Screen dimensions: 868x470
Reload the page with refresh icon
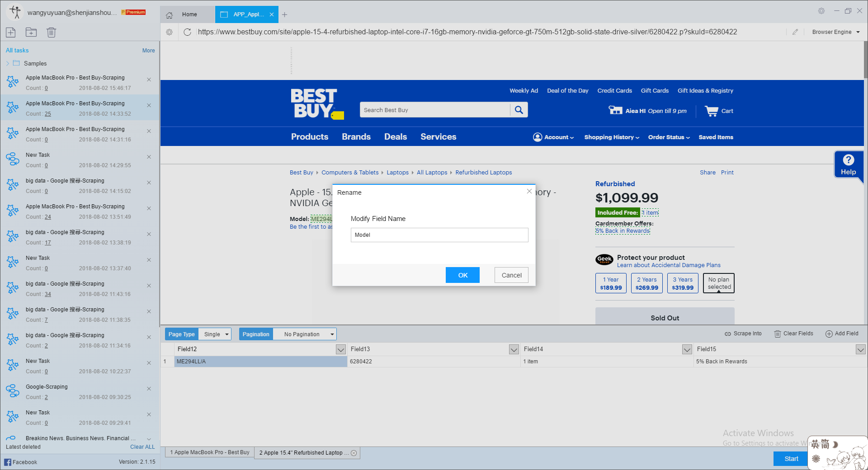pos(187,32)
